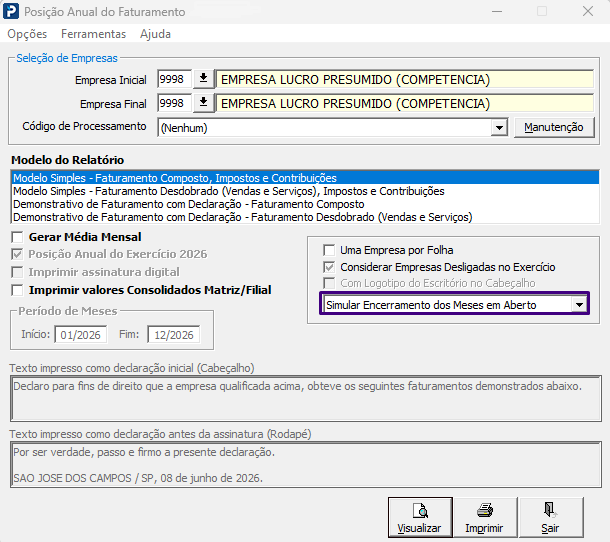Click the Empresa Inicial lookup arrow icon
Screen dimensions: 610x542
point(203,79)
